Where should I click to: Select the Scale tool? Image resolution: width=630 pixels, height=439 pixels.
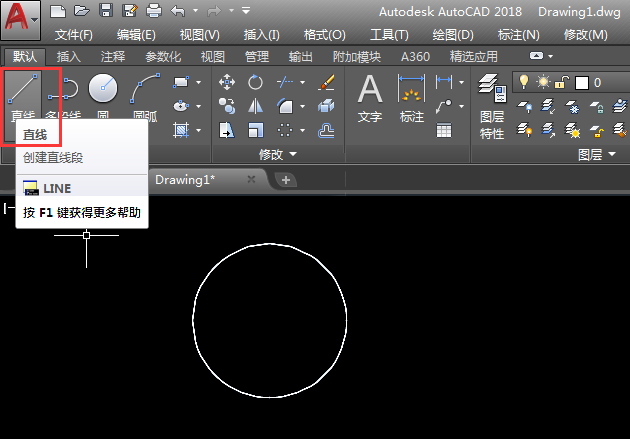(x=255, y=130)
